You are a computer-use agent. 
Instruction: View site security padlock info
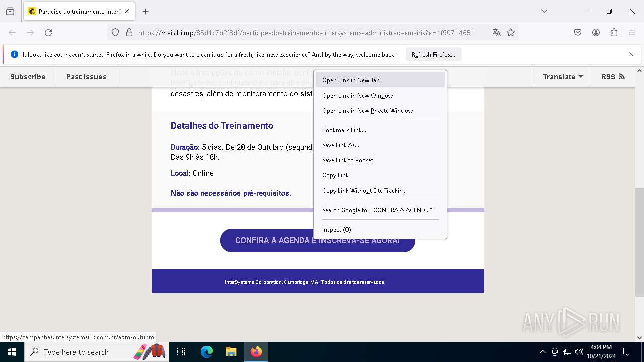click(129, 32)
